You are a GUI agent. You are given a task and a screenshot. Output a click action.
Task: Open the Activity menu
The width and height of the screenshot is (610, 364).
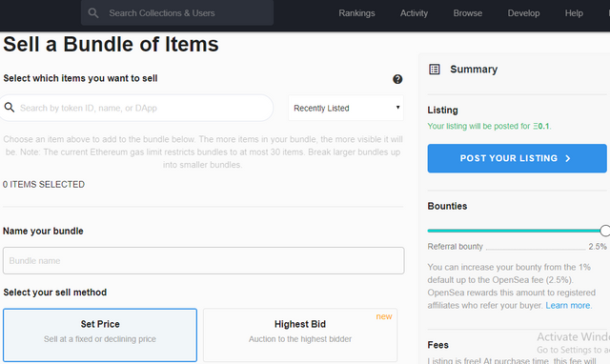pyautogui.click(x=414, y=12)
